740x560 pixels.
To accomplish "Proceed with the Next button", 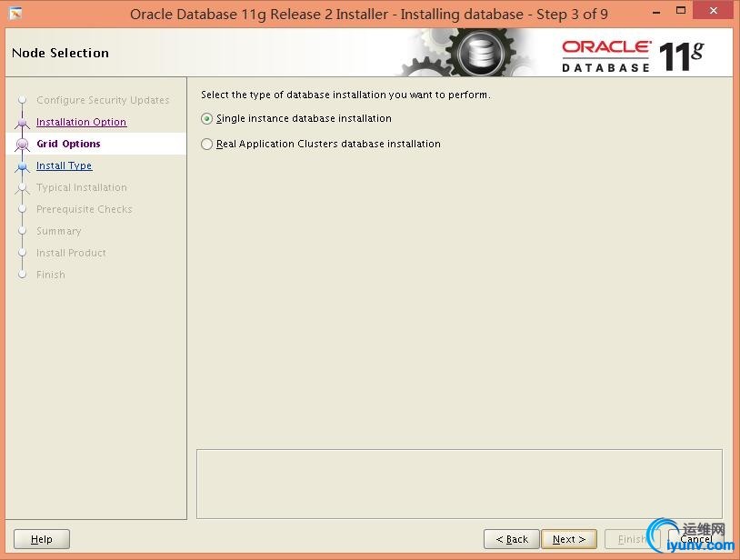I will pos(569,539).
